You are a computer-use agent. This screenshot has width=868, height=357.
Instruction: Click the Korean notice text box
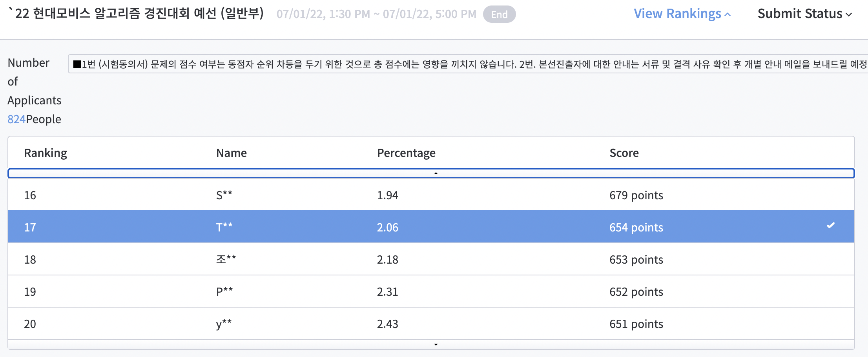coord(467,64)
